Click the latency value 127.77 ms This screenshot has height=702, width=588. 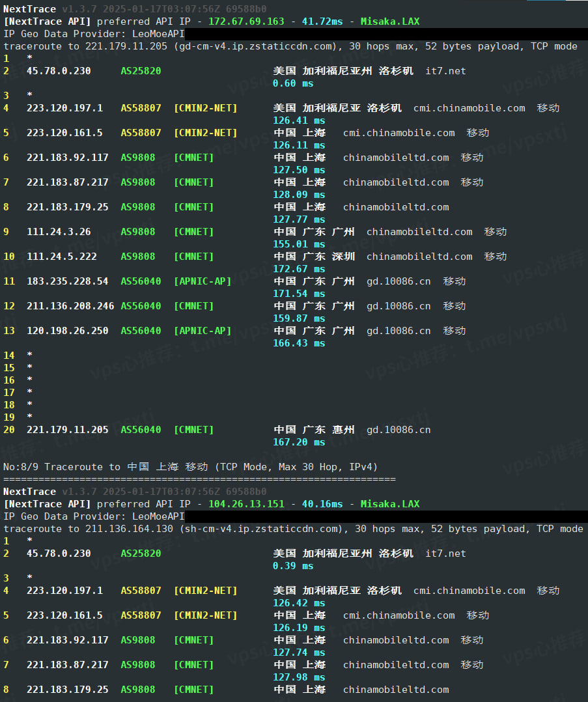299,219
